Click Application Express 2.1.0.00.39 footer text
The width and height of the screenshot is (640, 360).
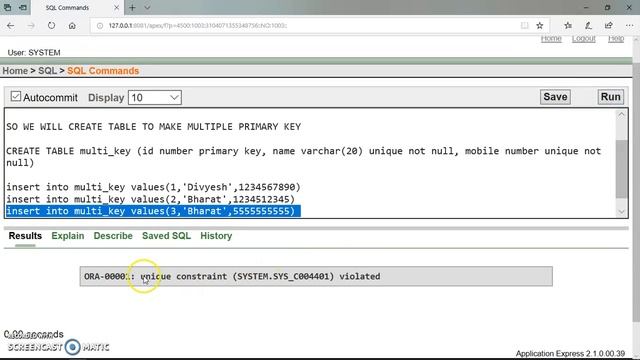(x=570, y=353)
